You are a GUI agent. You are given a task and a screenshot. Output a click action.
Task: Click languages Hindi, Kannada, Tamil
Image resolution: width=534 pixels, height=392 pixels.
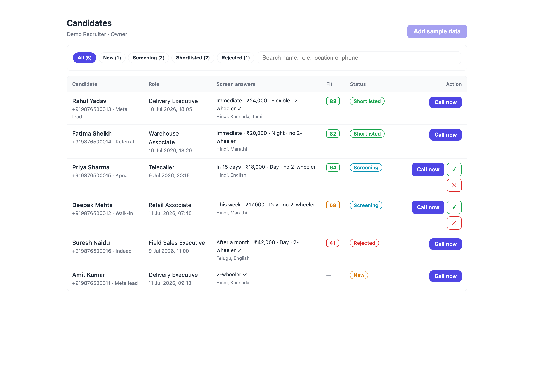click(240, 117)
